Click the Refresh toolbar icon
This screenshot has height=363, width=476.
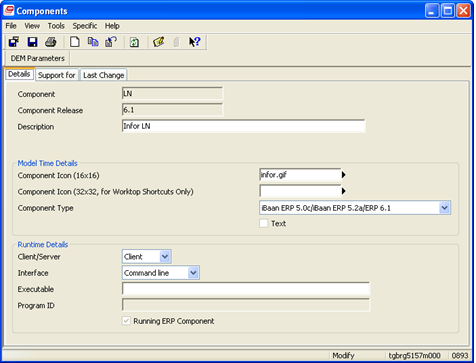coord(134,42)
